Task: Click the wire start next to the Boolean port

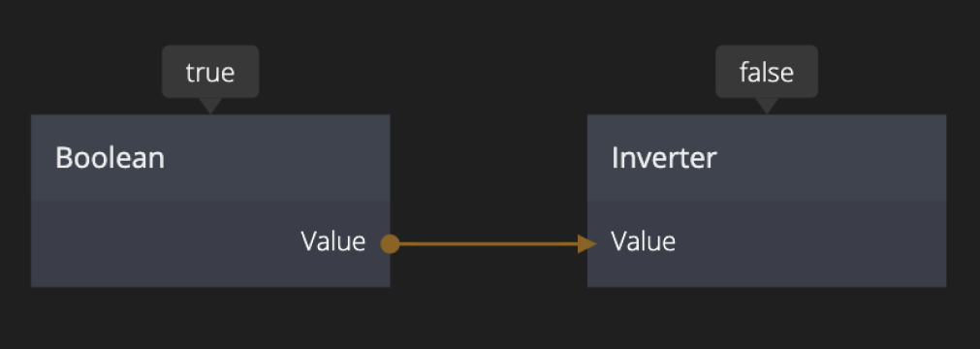Action: [407, 244]
